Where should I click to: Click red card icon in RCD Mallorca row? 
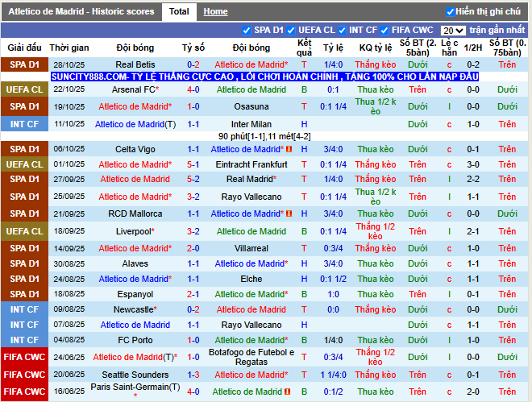[289, 213]
